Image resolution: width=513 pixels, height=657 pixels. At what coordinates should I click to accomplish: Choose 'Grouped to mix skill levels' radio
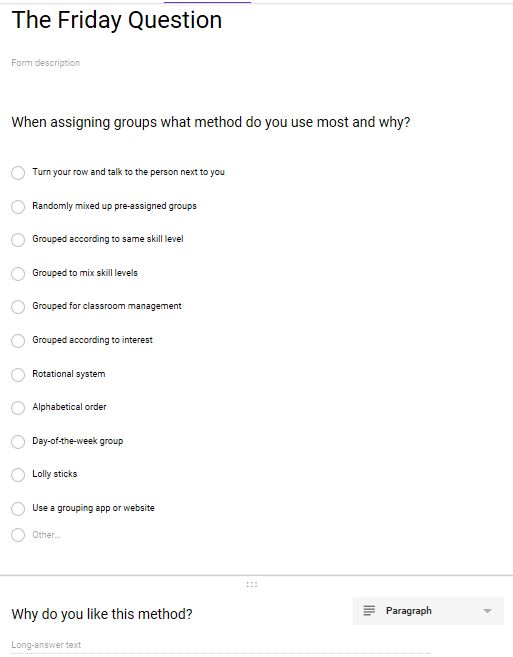[x=18, y=273]
